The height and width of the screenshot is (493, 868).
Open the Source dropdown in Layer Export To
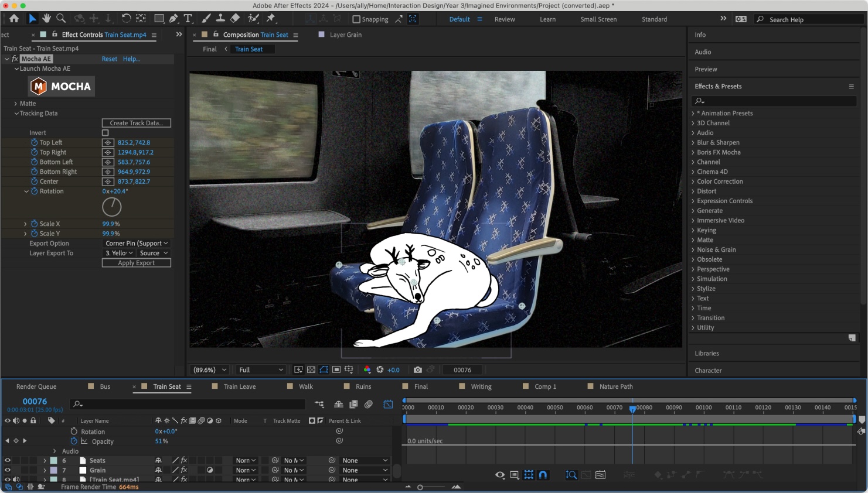(x=154, y=254)
